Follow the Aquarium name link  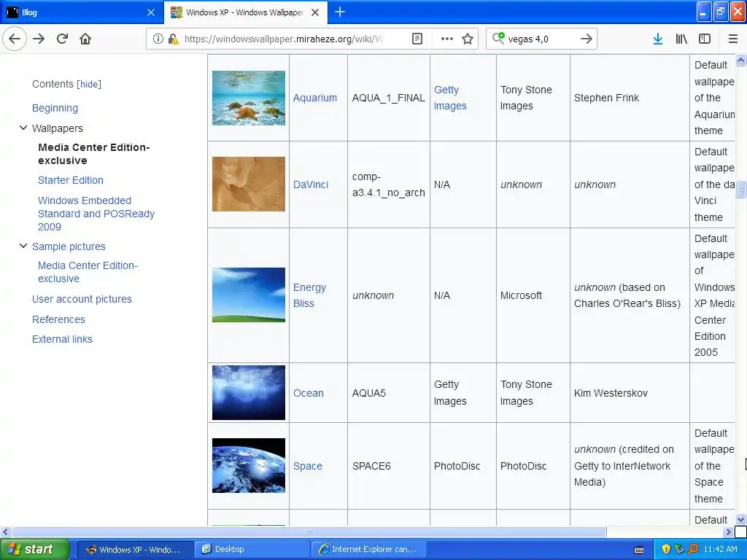click(315, 98)
